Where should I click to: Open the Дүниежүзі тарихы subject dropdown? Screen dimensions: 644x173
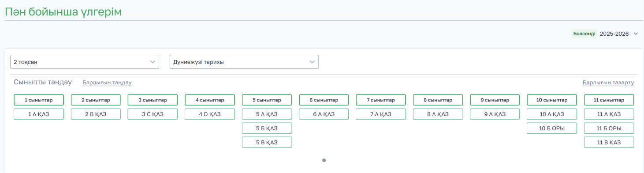tap(244, 62)
